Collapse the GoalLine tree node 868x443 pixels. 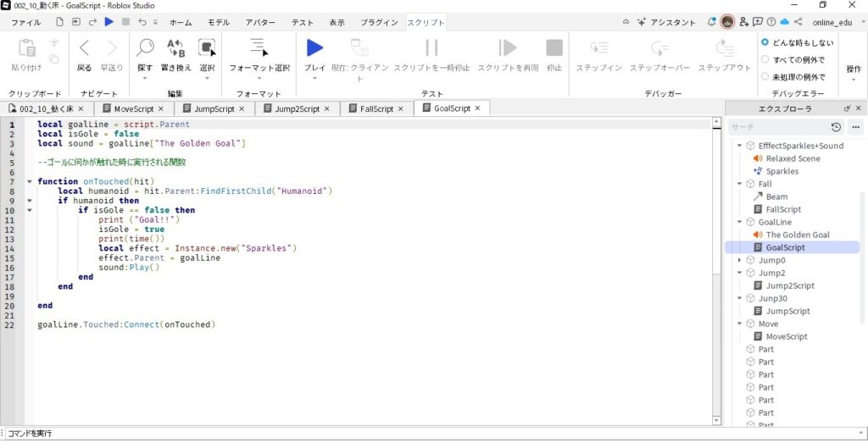(739, 222)
